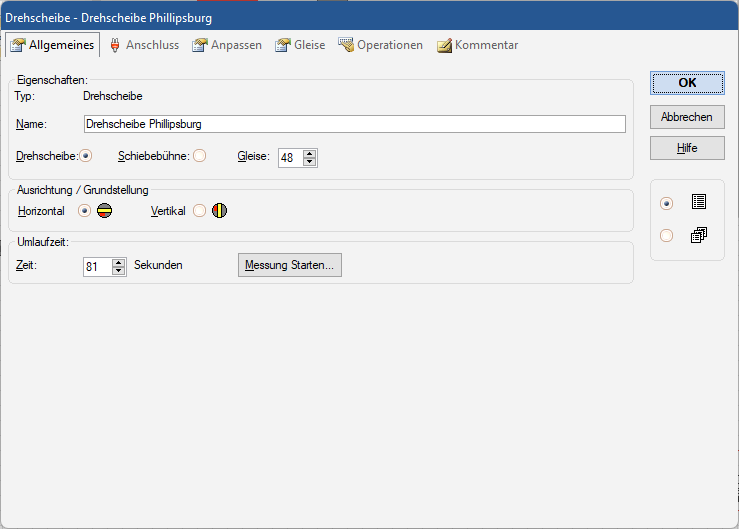
Task: Click the horizontal turntable orientation icon
Action: 104,211
